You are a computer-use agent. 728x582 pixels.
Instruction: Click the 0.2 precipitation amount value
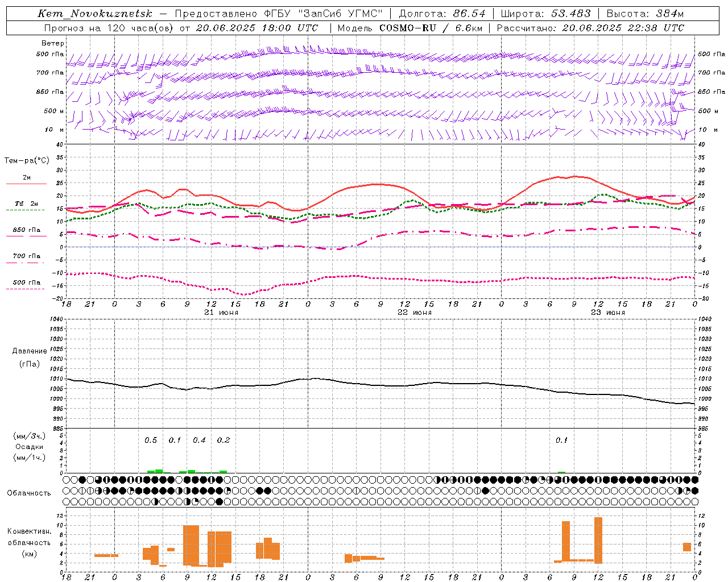point(224,440)
